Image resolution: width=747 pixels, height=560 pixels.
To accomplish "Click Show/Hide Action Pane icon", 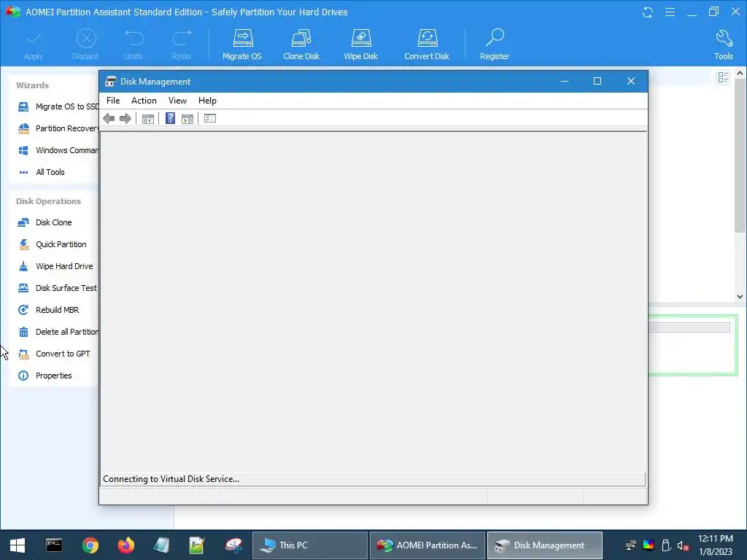I will 187,119.
